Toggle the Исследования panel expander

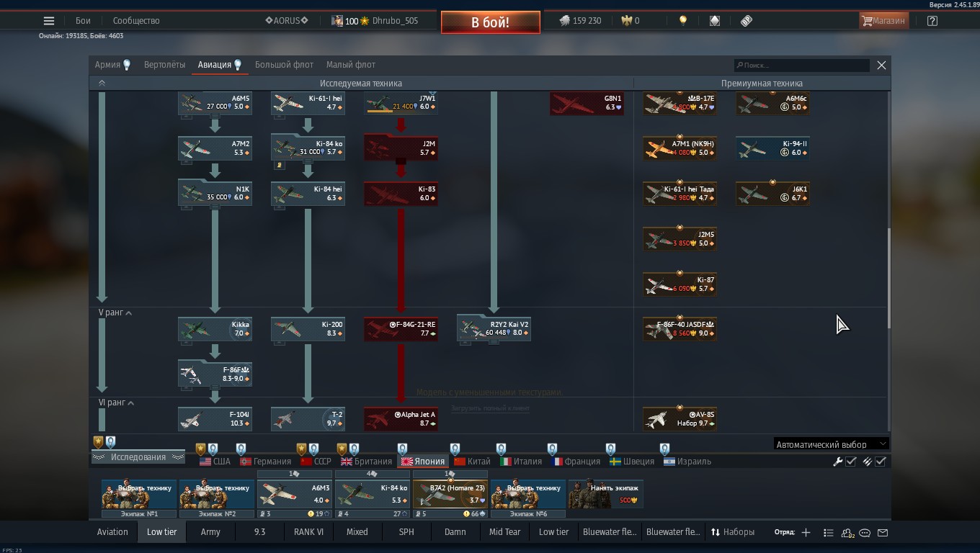coord(138,457)
